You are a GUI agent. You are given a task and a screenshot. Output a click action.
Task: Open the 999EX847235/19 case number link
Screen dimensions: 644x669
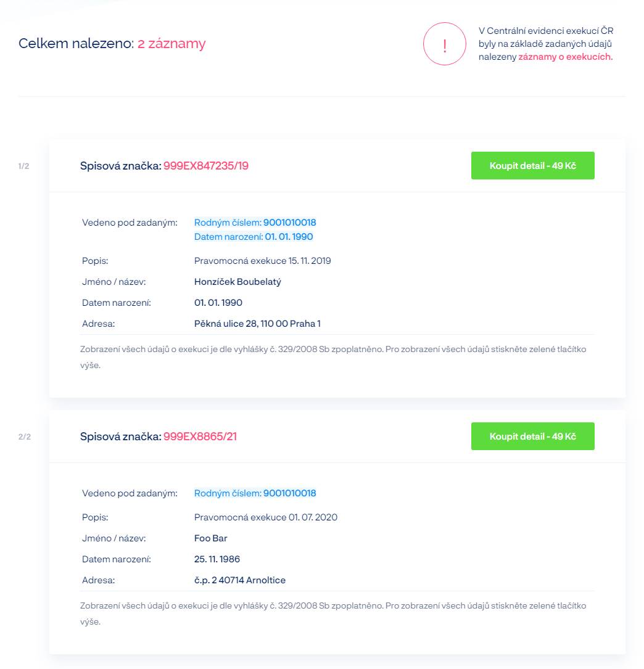point(205,166)
